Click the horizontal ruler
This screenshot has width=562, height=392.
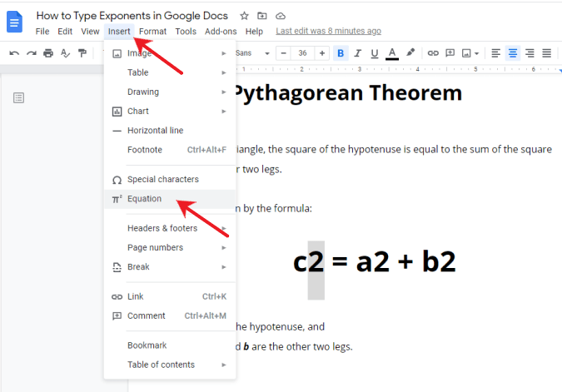coord(398,69)
